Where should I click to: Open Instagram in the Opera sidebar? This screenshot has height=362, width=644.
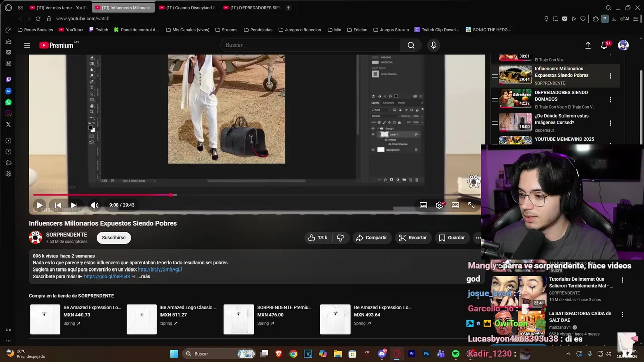[8, 113]
